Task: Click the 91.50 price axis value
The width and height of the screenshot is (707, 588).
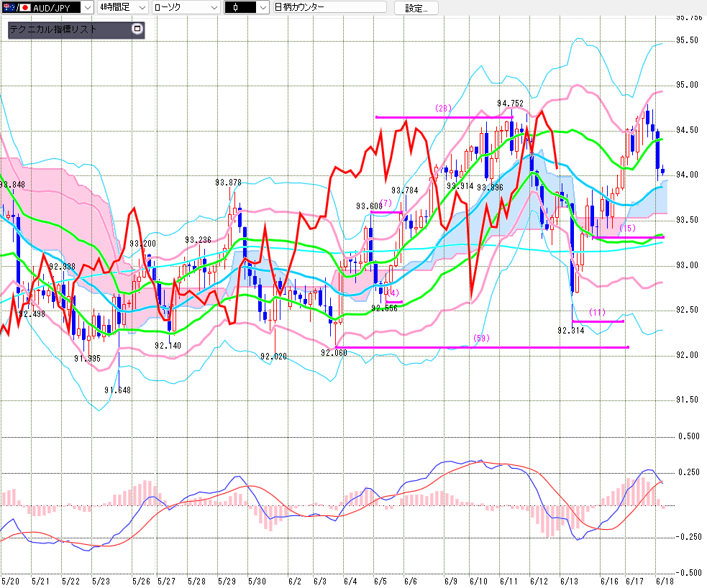Action: (x=687, y=400)
